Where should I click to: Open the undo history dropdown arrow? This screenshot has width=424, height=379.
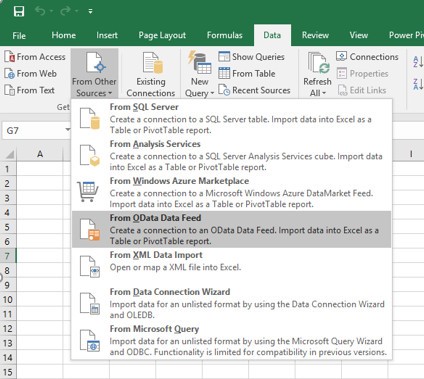pos(51,11)
